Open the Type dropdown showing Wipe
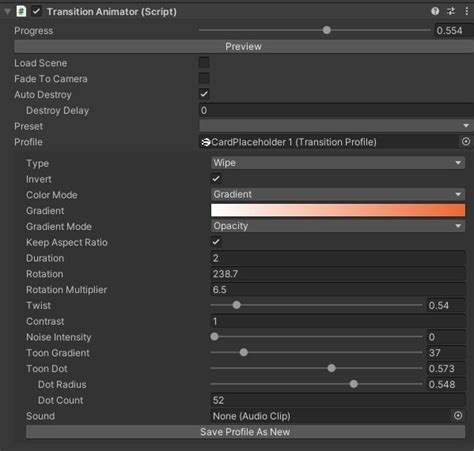Screen dimensions: 474x451 tap(338, 163)
